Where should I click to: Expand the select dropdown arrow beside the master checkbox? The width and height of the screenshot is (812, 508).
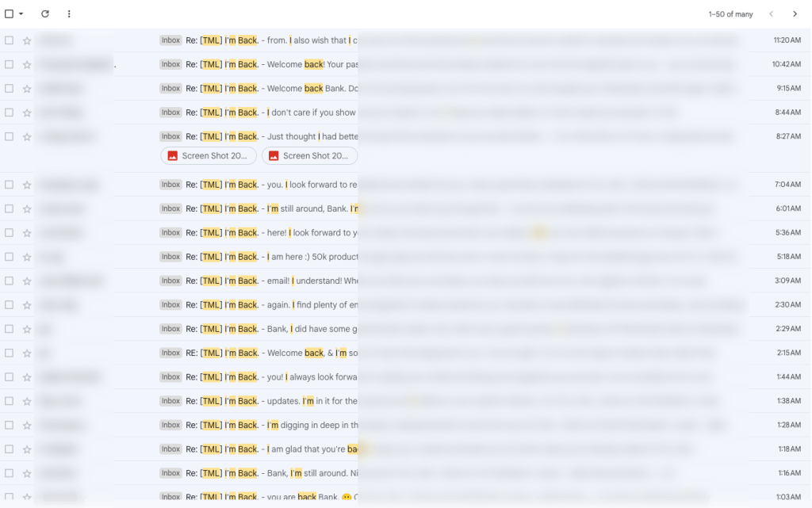[x=21, y=14]
